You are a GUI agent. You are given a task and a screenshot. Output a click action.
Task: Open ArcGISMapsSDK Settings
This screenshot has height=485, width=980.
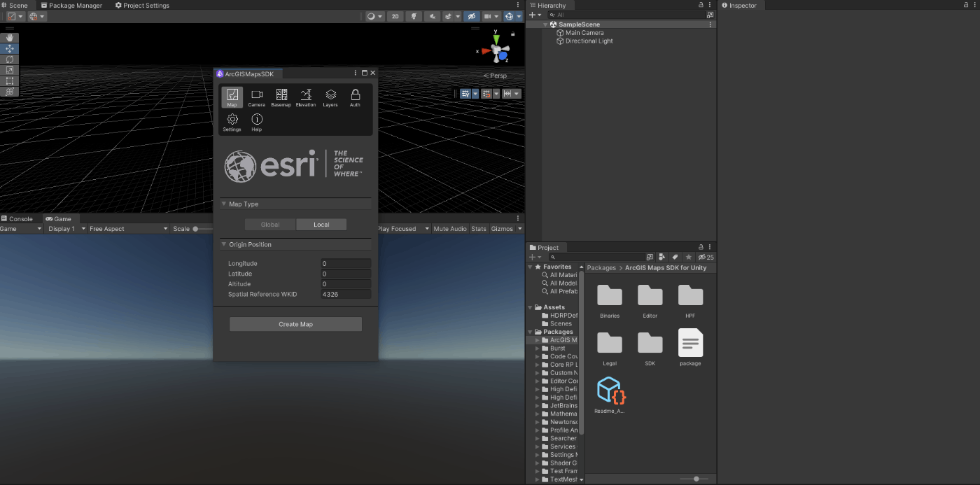[232, 122]
